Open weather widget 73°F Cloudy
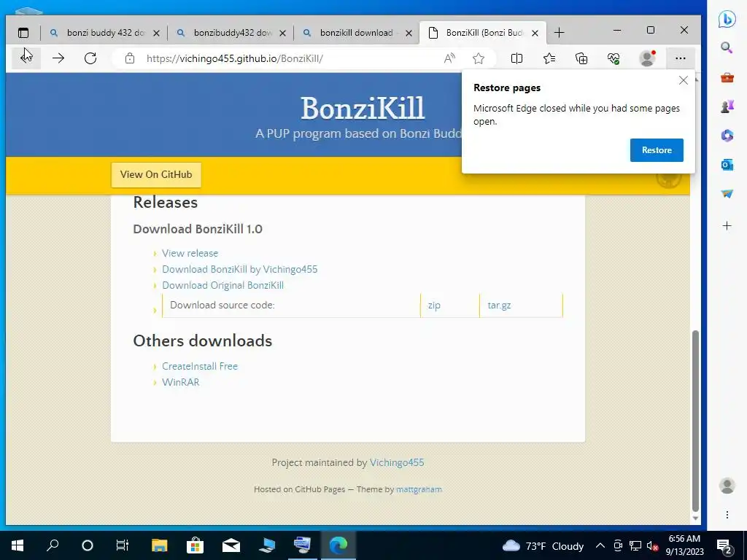Screen dimensions: 747x560 click(543, 545)
